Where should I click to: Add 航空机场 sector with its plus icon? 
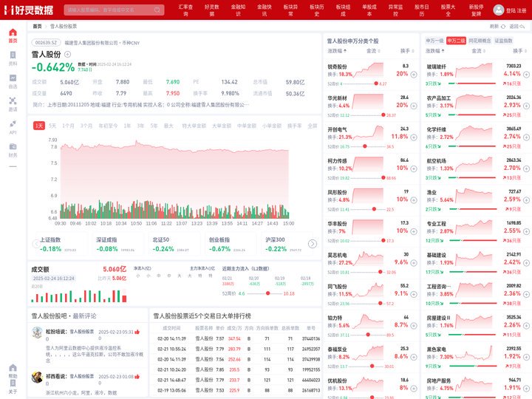tap(526, 168)
